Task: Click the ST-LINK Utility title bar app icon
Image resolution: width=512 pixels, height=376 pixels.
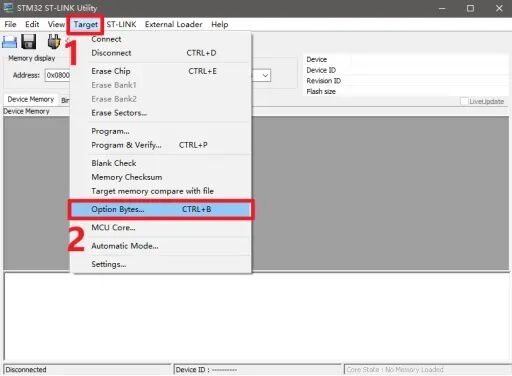Action: tap(8, 7)
